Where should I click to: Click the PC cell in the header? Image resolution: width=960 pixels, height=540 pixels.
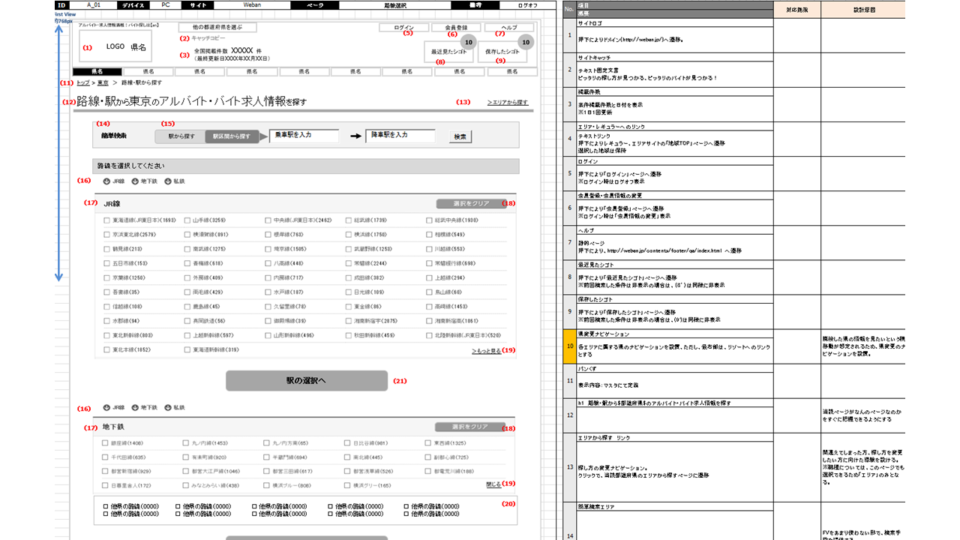point(166,5)
